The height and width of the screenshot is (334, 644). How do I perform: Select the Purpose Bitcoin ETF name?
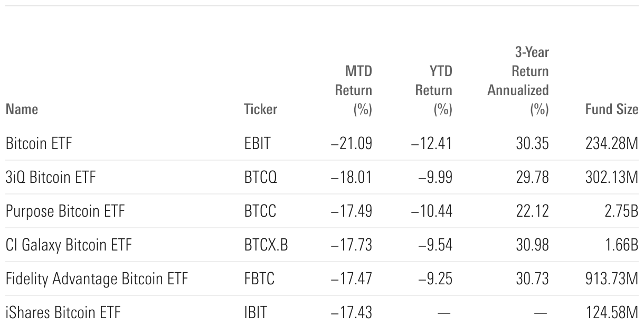[x=65, y=211]
